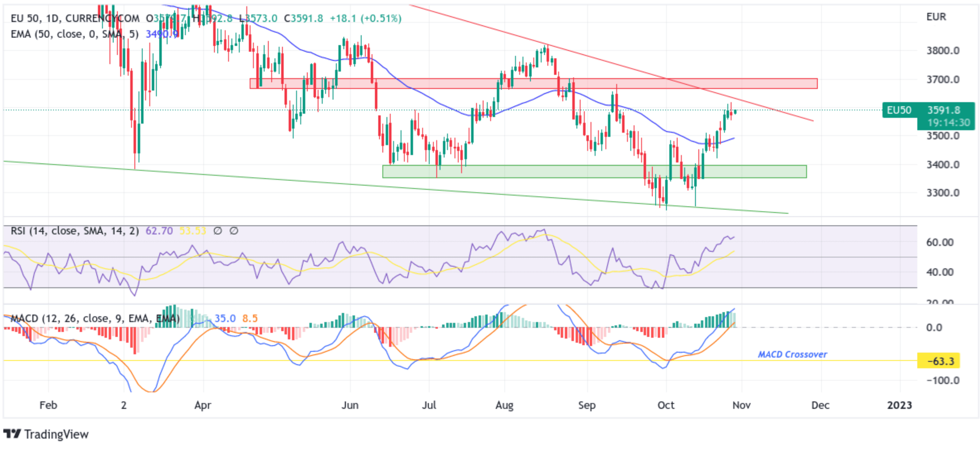Click the red resistance zone rectangle near 3700
The height and width of the screenshot is (465, 980).
(x=533, y=84)
